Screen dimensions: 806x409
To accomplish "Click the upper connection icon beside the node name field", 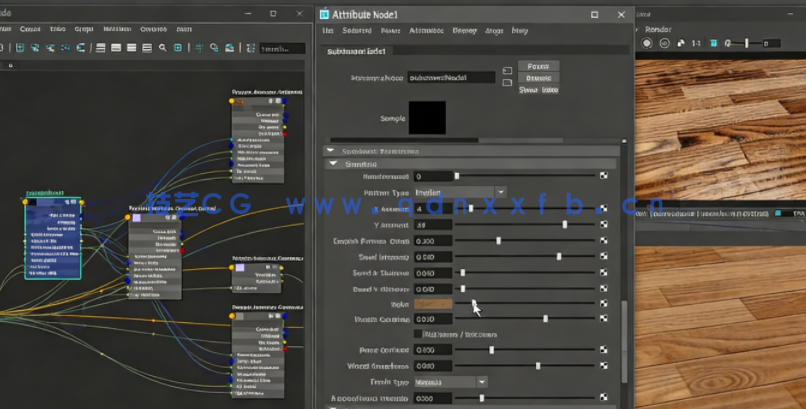I will 507,72.
